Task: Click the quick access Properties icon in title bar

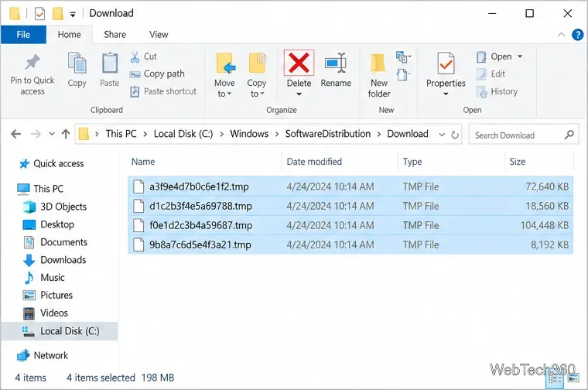Action: coord(39,14)
